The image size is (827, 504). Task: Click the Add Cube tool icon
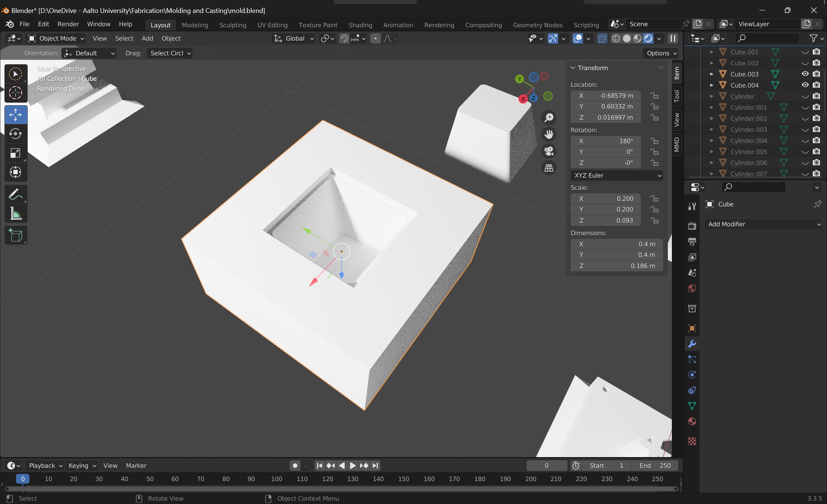(16, 235)
